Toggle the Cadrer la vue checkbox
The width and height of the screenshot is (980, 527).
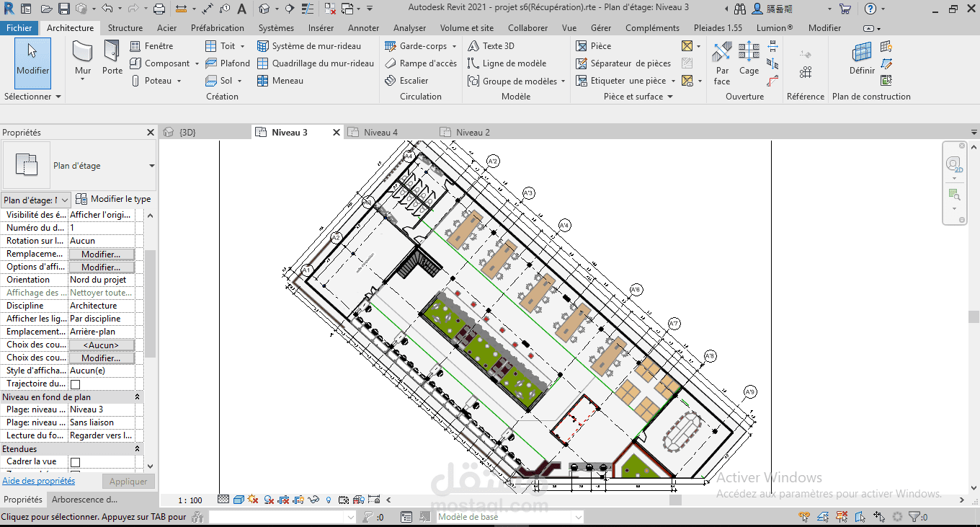tap(75, 462)
